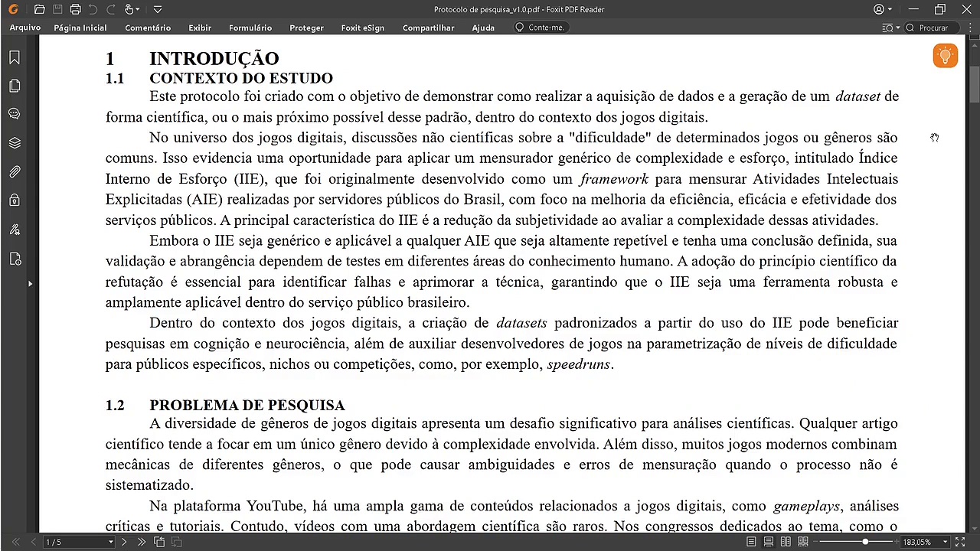
Task: Open the Security lock panel
Action: (15, 200)
